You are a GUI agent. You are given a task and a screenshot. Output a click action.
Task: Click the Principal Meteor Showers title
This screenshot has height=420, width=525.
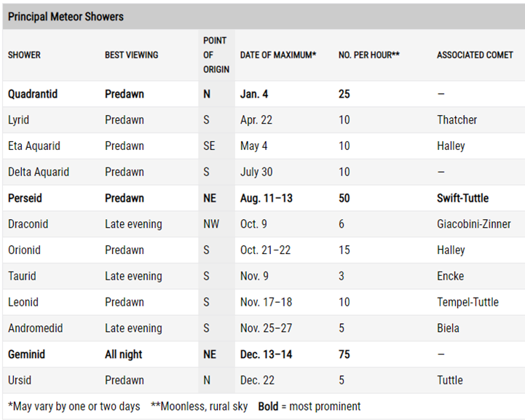pyautogui.click(x=66, y=17)
